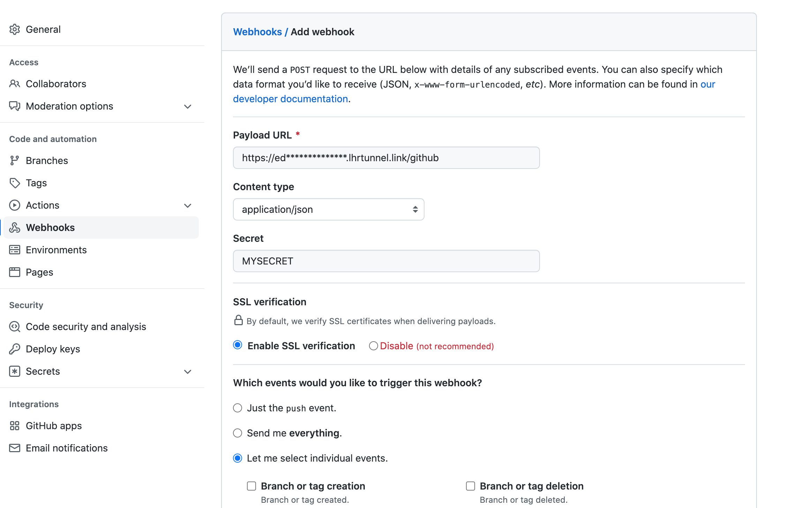Check the Branch or tag creation checkbox
Screen dimensions: 812x508
tap(251, 486)
